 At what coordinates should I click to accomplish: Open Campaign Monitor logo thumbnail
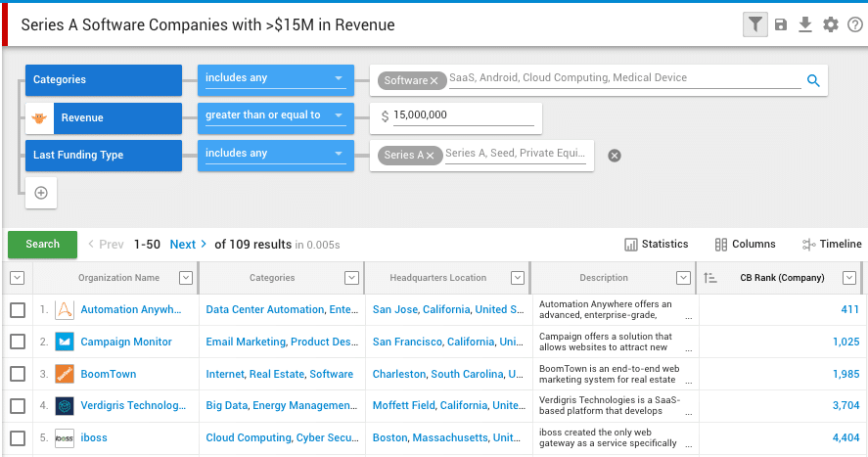[x=65, y=342]
